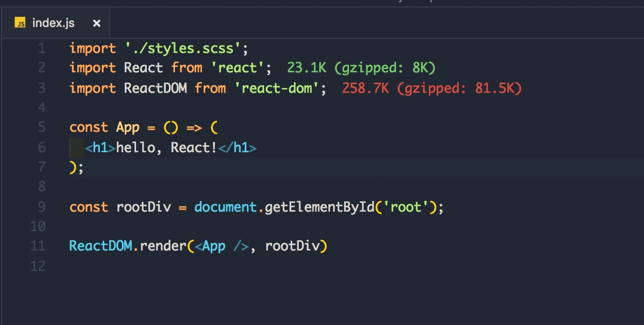
Task: Click ReactDOM on line 11
Action: 100,246
